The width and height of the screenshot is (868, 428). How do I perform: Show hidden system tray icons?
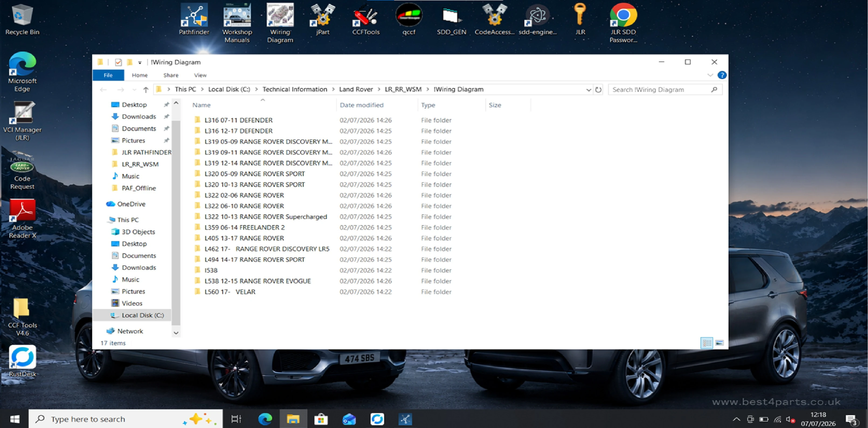coord(736,420)
